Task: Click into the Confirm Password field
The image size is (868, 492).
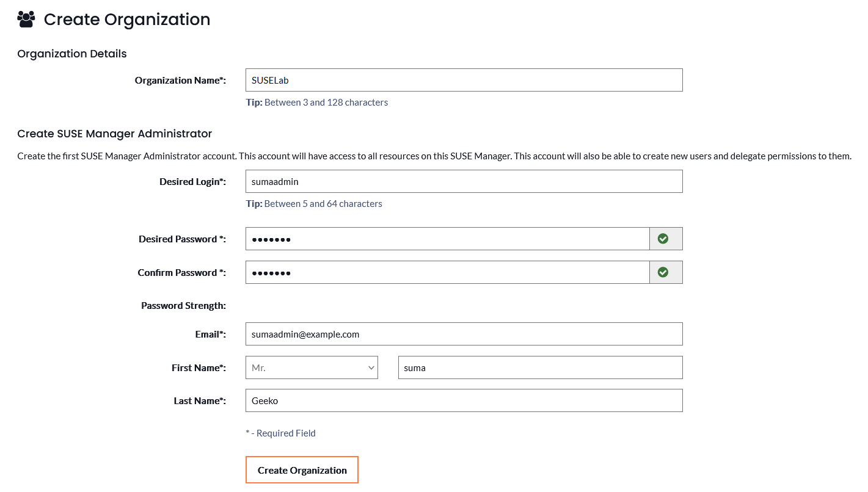Action: coord(447,272)
